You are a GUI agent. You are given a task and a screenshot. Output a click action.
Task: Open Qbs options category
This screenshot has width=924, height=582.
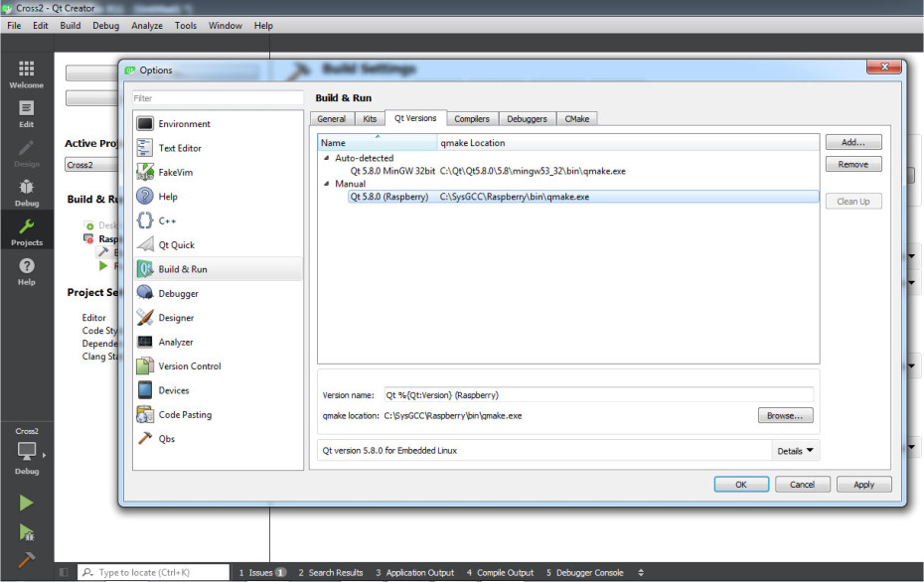[218, 439]
